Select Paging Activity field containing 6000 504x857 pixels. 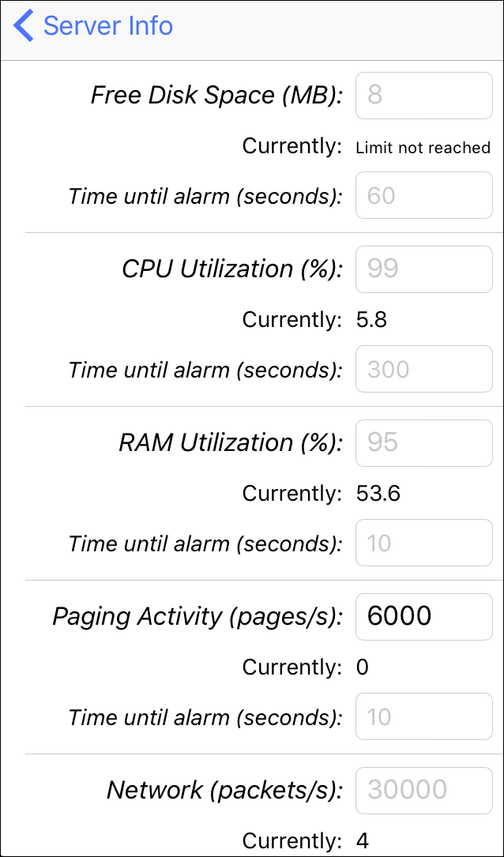(x=424, y=617)
